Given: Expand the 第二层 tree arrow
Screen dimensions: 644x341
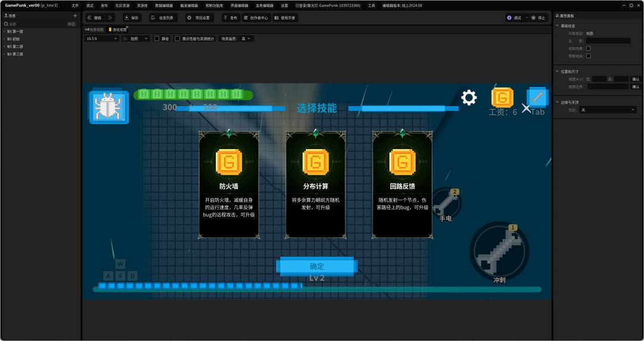Looking at the screenshot, I should click(x=5, y=46).
